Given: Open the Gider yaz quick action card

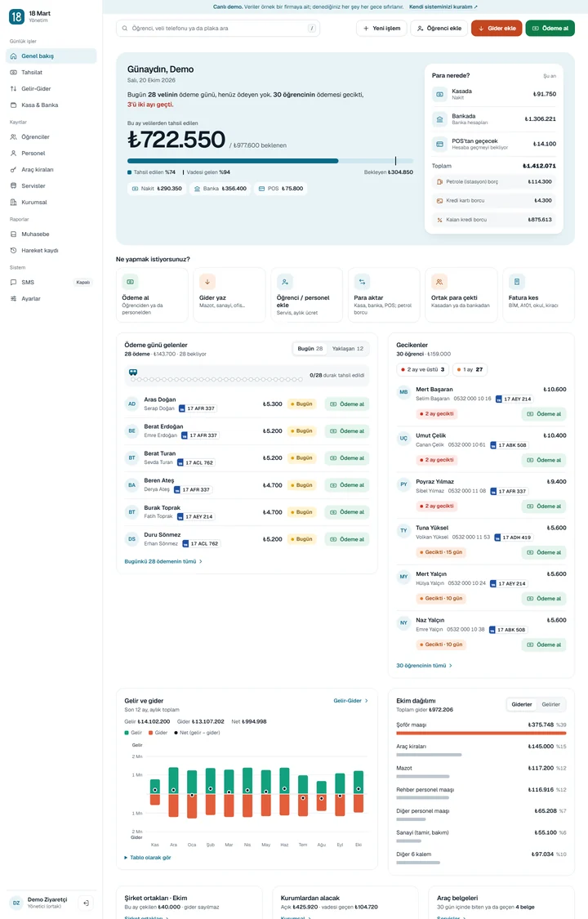Looking at the screenshot, I should click(229, 295).
